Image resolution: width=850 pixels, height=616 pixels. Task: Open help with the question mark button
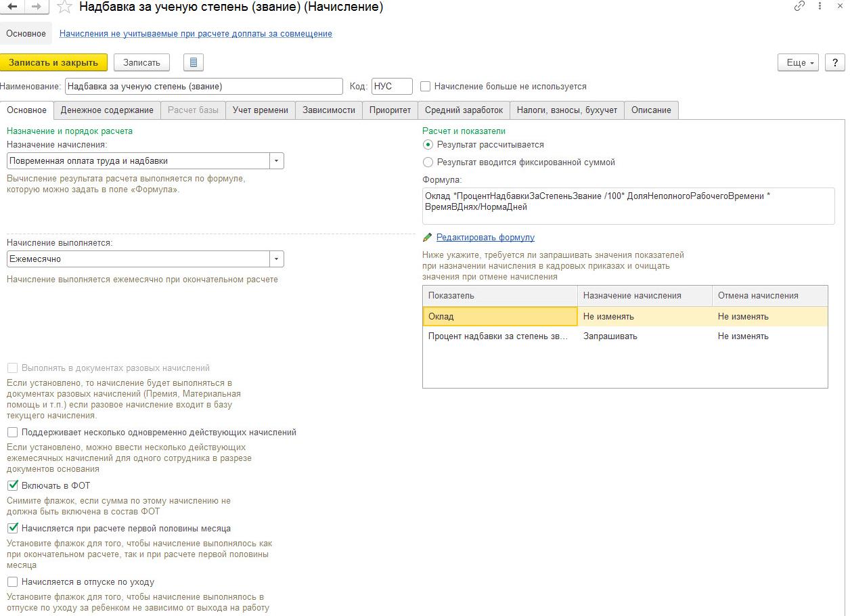835,62
